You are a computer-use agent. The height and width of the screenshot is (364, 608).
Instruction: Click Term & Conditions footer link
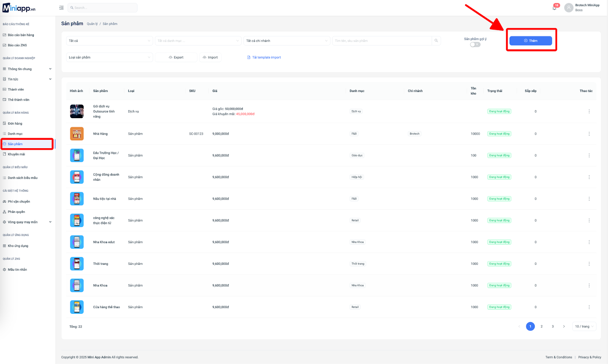[x=559, y=357]
